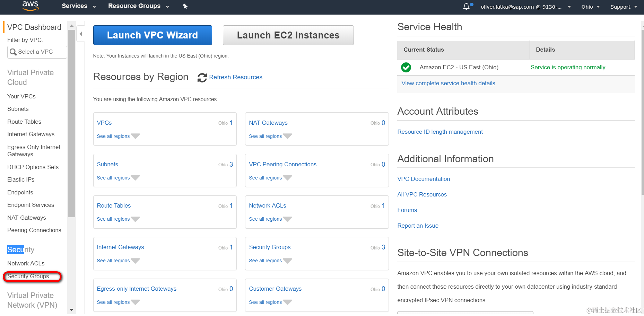
Task: Click the search magnifier in VPC filter
Action: [13, 52]
